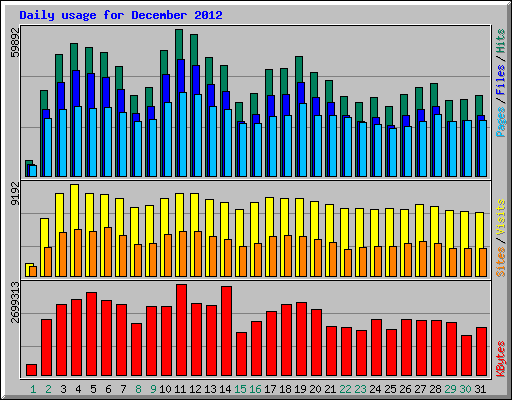Click the 'Pages' legend label
512x400 pixels.
point(500,122)
